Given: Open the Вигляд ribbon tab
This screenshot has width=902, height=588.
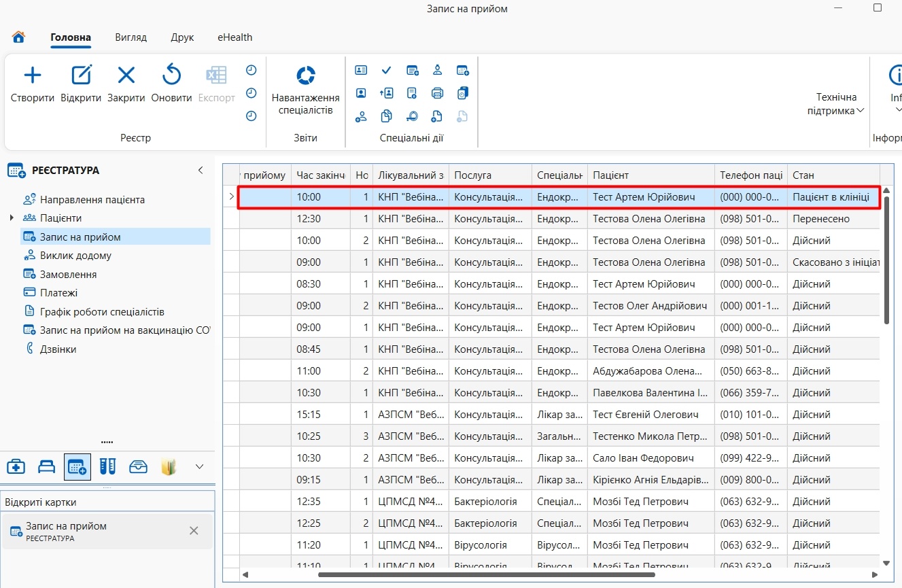Looking at the screenshot, I should pos(131,37).
